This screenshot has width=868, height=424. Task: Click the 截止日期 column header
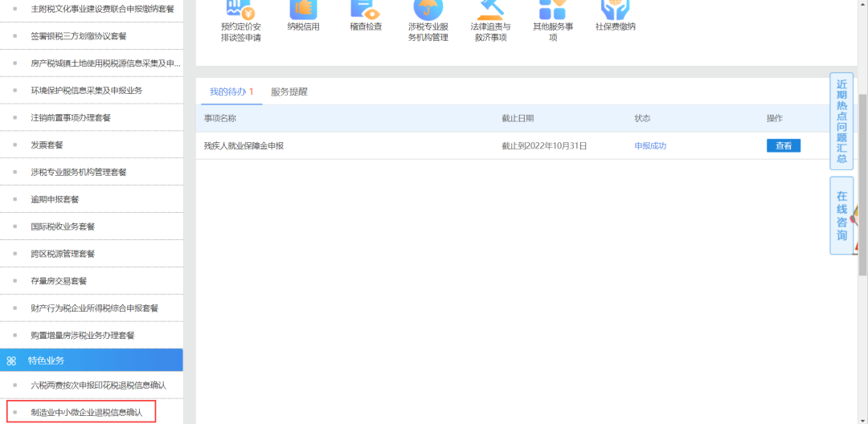point(518,118)
